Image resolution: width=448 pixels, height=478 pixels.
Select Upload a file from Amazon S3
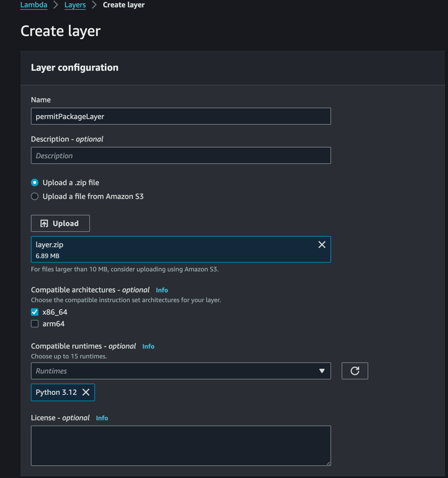click(34, 196)
